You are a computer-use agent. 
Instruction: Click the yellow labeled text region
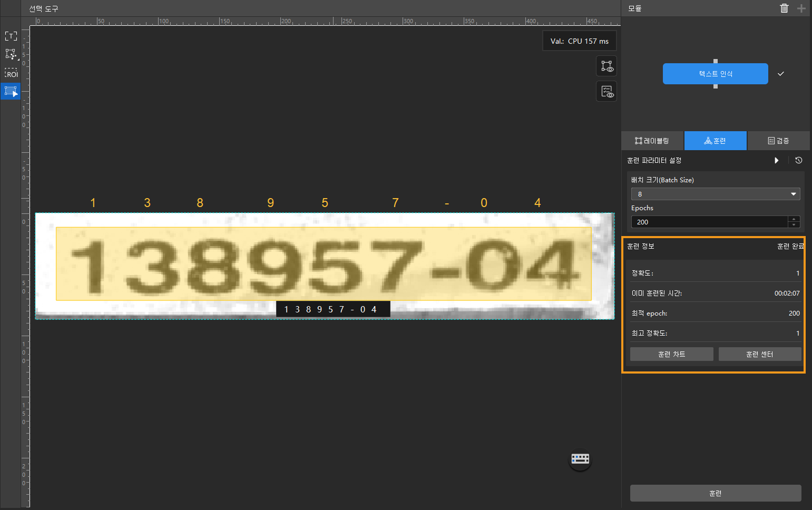324,263
